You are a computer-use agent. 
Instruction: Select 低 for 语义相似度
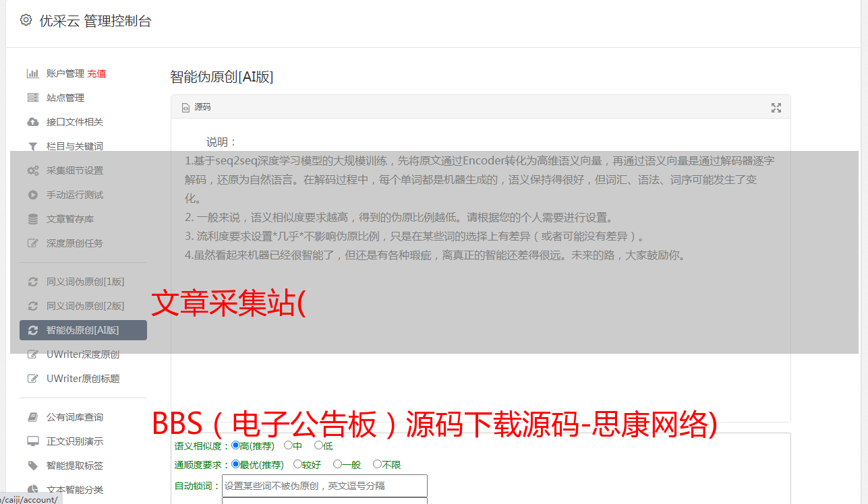(x=318, y=445)
